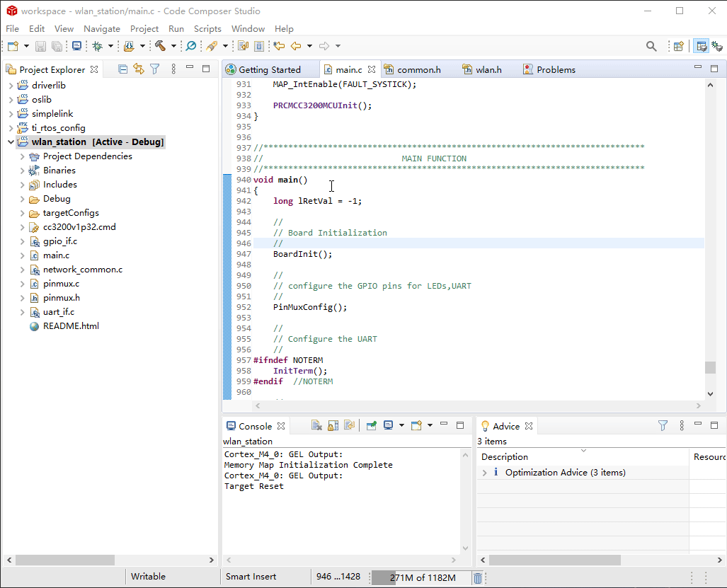Open the Getting Started tab
Screen dimensions: 727x588
click(269, 69)
